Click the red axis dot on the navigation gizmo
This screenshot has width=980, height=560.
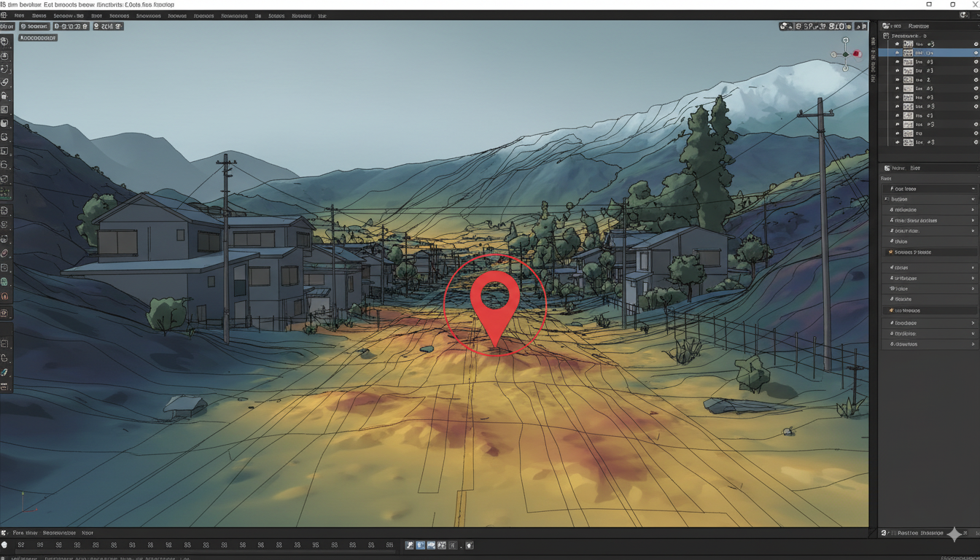tap(857, 54)
